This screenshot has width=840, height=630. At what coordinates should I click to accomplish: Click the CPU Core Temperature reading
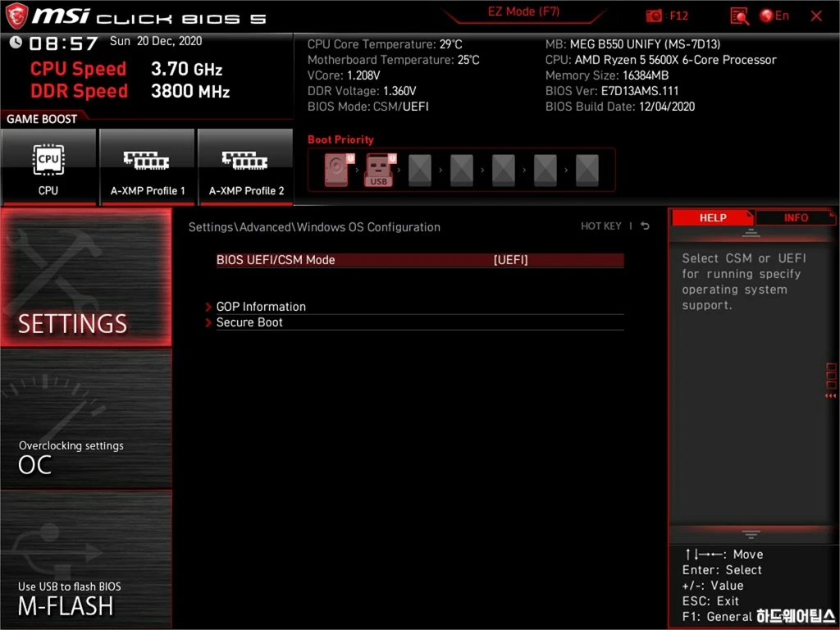click(x=385, y=44)
